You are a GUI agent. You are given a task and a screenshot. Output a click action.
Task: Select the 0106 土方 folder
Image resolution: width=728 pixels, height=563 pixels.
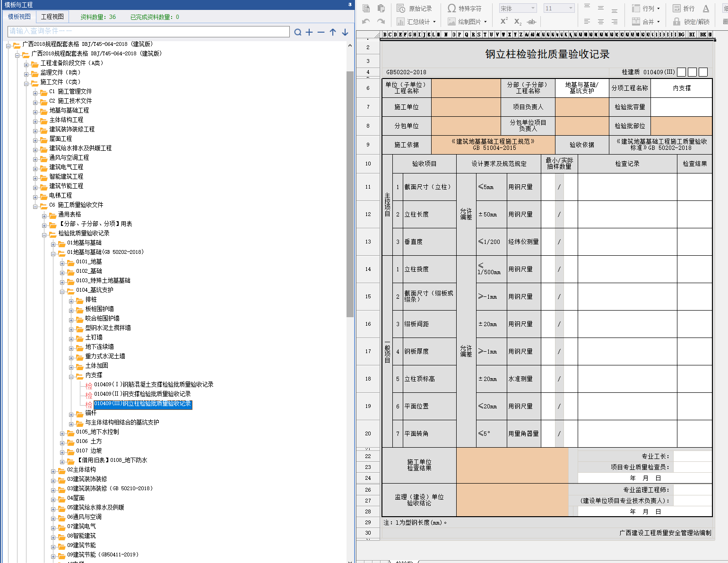click(89, 441)
